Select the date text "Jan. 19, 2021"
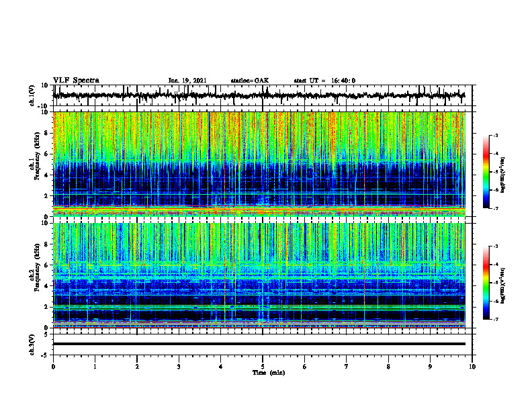This screenshot has width=532, height=411. click(x=187, y=81)
